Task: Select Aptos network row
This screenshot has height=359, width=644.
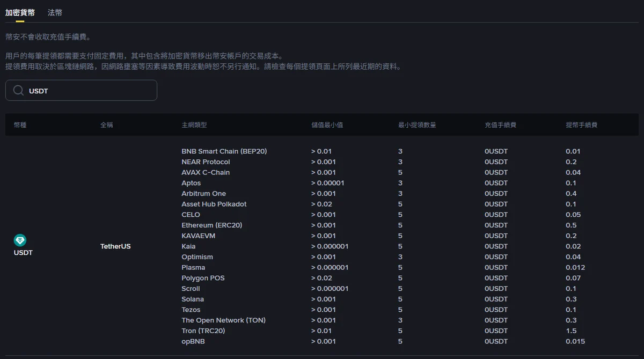Action: point(191,183)
